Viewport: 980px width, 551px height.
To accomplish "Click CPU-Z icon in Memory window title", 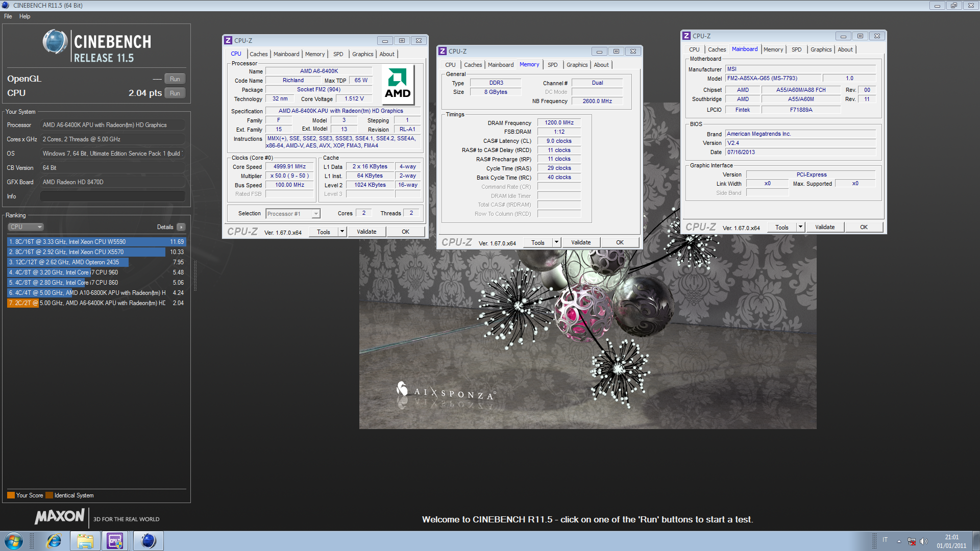I will pos(443,51).
